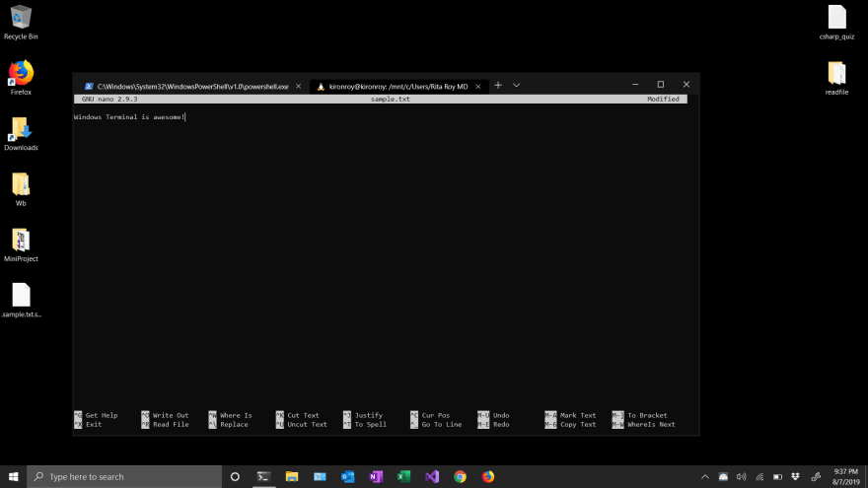Open the volume control in tray
The image size is (868, 488).
pos(741,476)
